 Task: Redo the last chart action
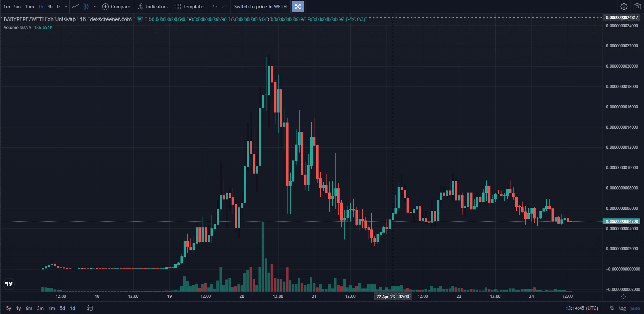224,7
